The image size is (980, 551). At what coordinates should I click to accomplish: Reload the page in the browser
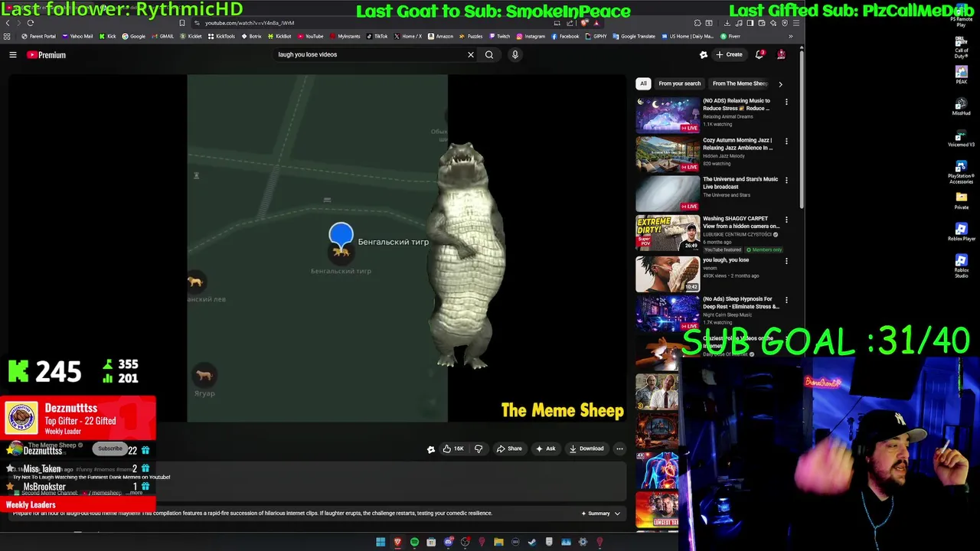click(x=31, y=23)
